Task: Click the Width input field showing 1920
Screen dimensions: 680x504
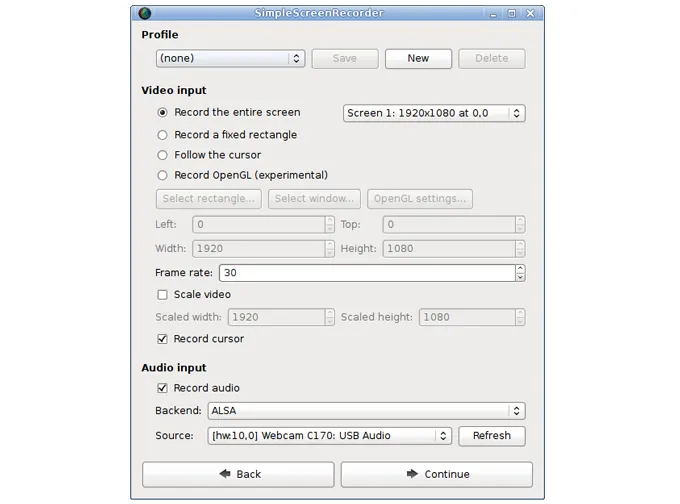Action: 259,249
